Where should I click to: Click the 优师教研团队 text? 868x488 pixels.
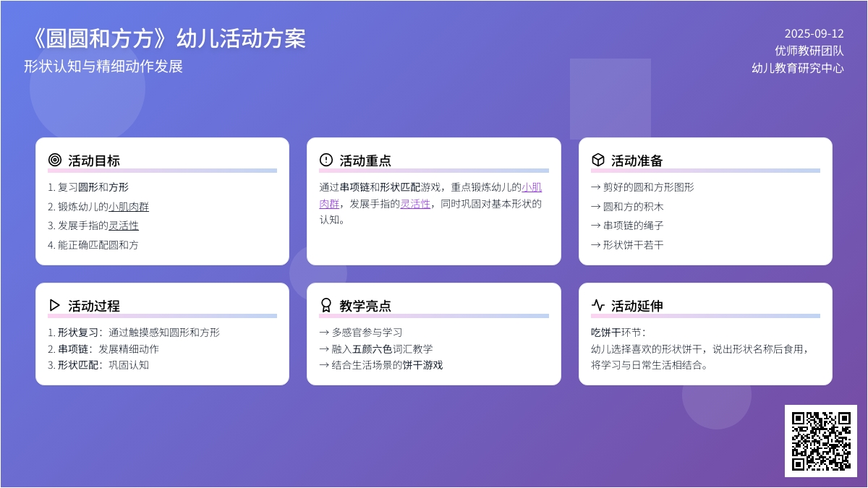tap(809, 51)
